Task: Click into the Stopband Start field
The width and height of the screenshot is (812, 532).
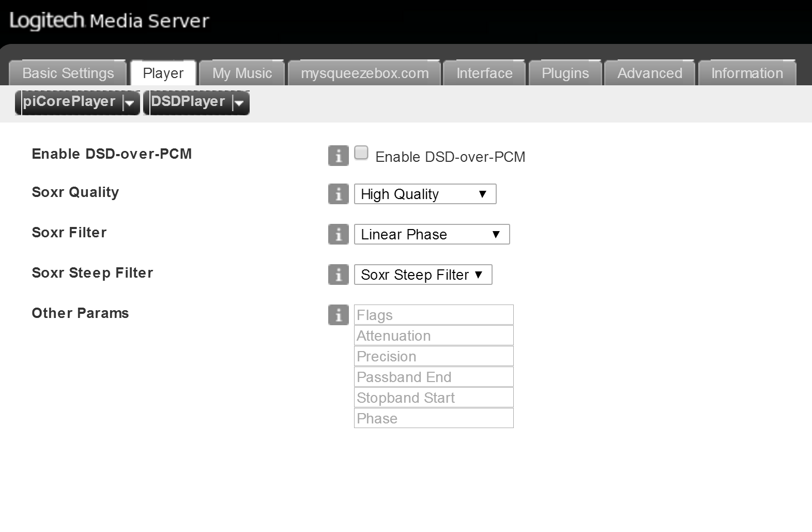Action: tap(434, 398)
